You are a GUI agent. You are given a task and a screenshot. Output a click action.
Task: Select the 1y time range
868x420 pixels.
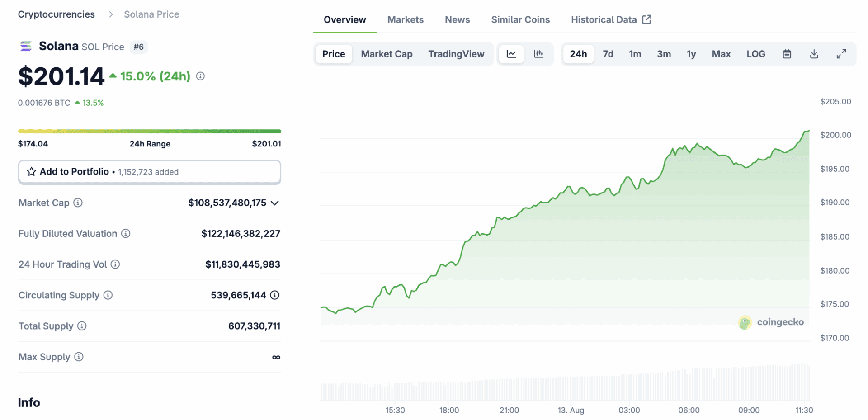tap(691, 54)
